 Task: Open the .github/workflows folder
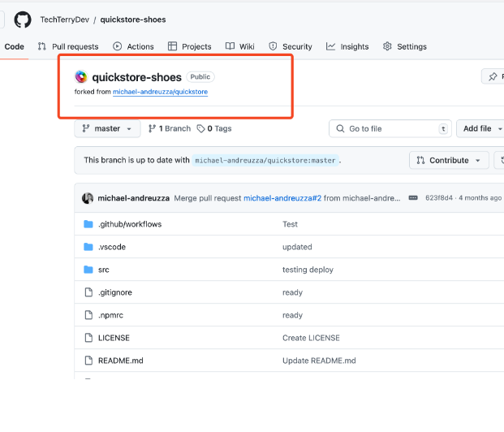pyautogui.click(x=129, y=224)
